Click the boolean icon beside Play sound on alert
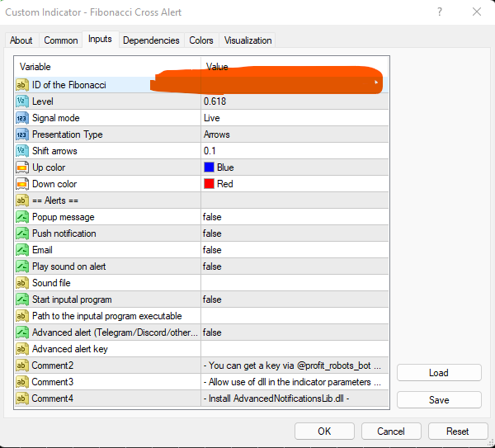The height and width of the screenshot is (448, 495). tap(22, 266)
